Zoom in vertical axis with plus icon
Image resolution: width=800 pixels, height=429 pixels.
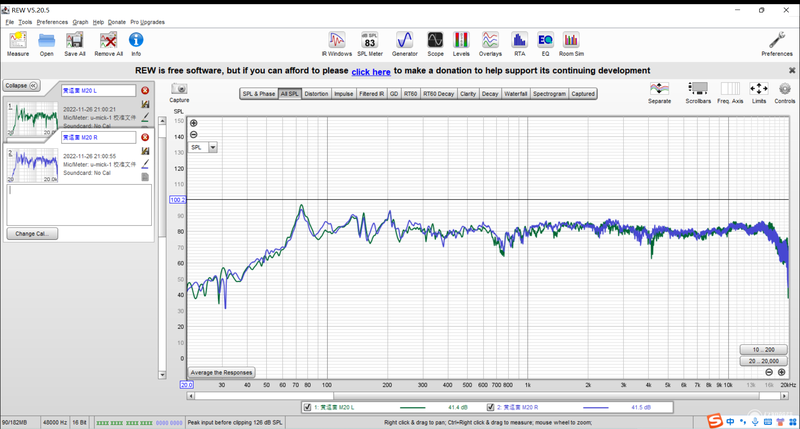pos(194,123)
